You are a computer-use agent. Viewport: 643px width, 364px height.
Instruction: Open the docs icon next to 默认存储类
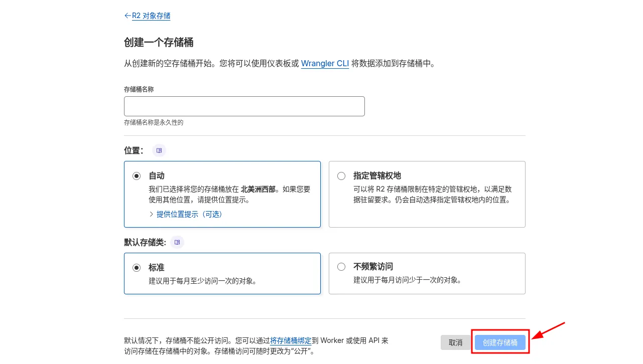[177, 242]
